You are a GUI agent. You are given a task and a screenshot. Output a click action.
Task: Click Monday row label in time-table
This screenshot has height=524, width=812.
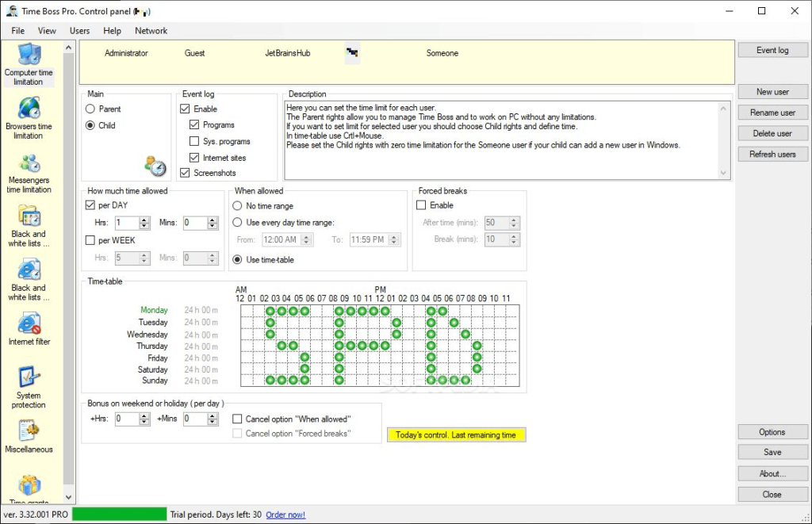click(x=155, y=310)
